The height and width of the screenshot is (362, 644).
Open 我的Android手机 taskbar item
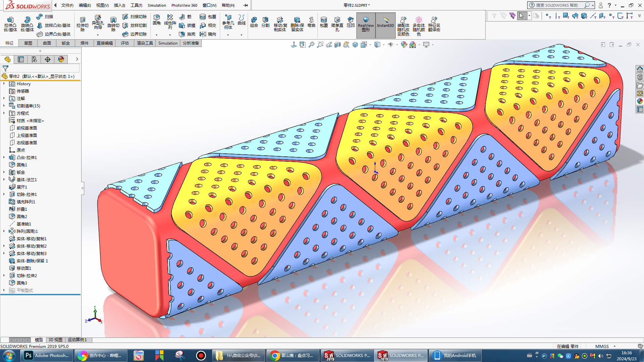[x=455, y=356]
